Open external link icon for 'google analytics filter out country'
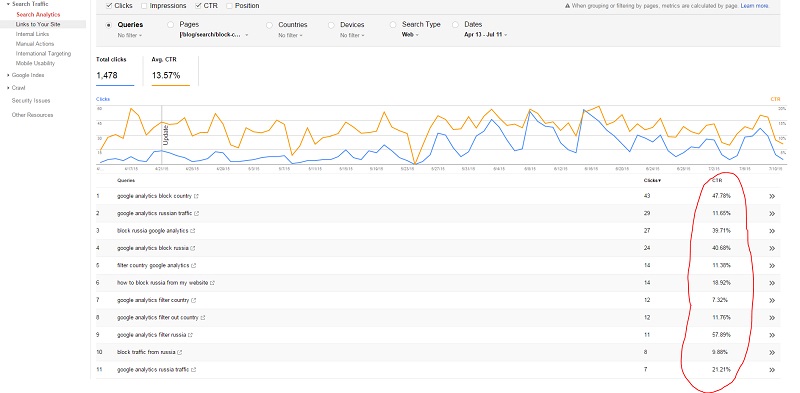This screenshot has width=800, height=393. point(203,317)
